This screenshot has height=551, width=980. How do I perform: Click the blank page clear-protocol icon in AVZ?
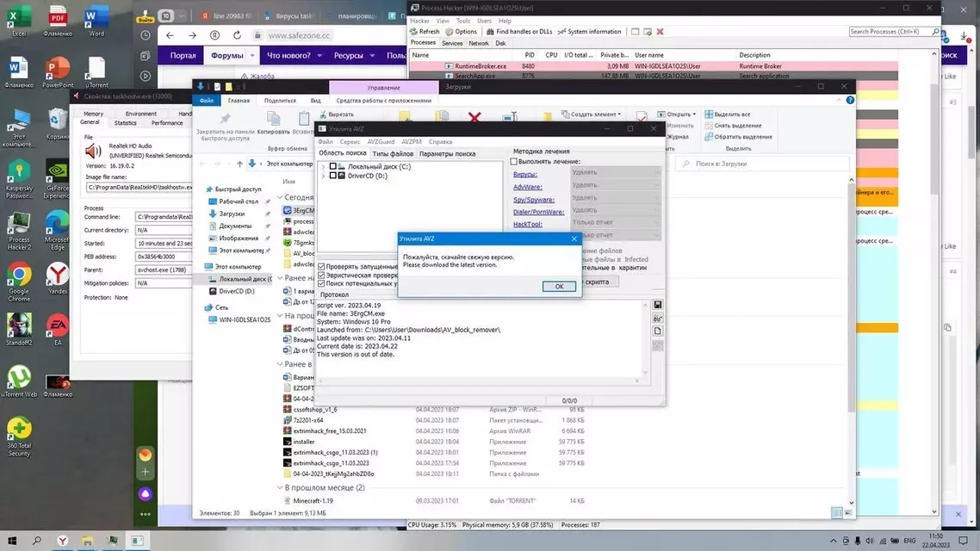tap(658, 331)
